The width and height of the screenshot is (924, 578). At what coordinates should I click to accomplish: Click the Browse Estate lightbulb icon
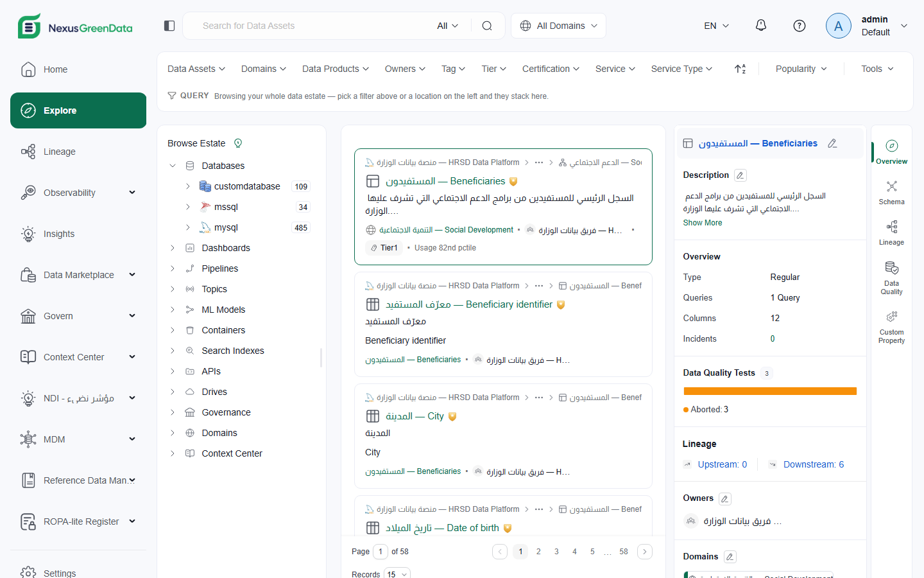click(238, 143)
